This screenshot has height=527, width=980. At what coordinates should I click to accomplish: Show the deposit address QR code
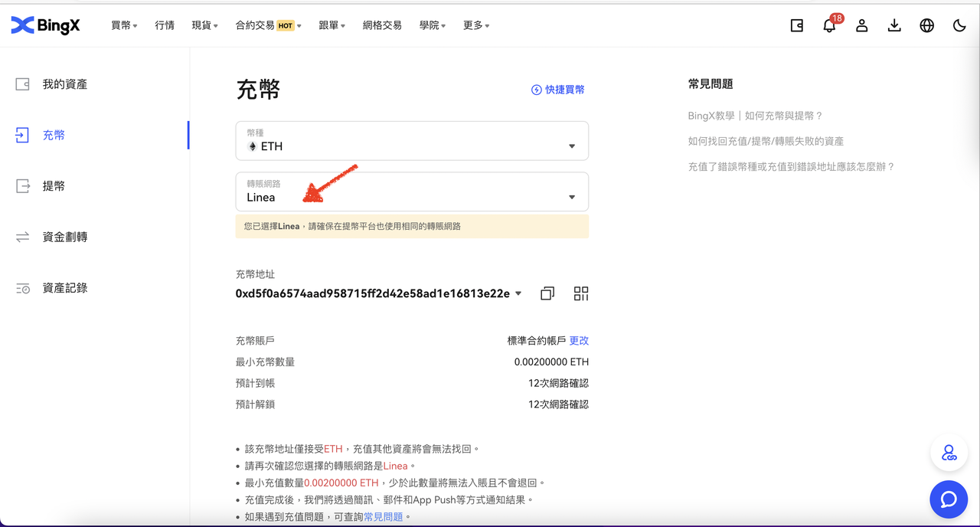point(581,293)
